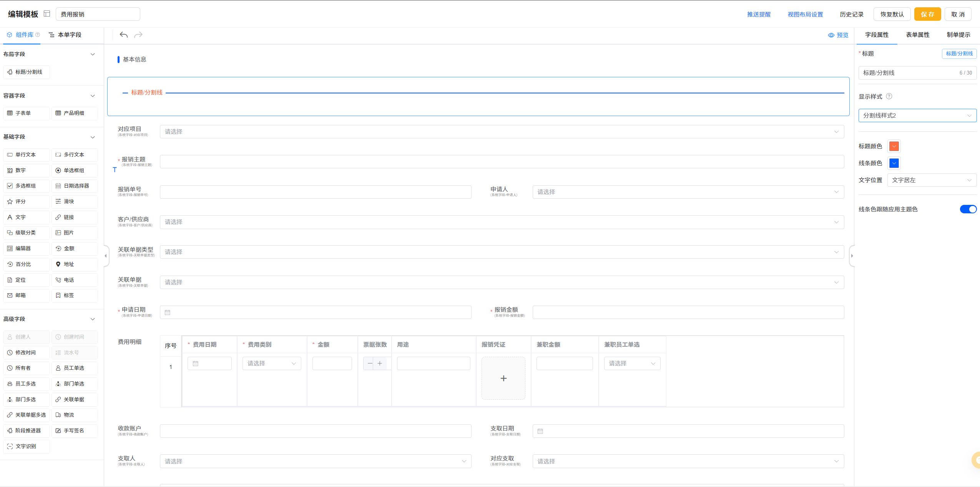The width and height of the screenshot is (980, 487).
Task: Click the undo arrow icon
Action: coord(123,35)
